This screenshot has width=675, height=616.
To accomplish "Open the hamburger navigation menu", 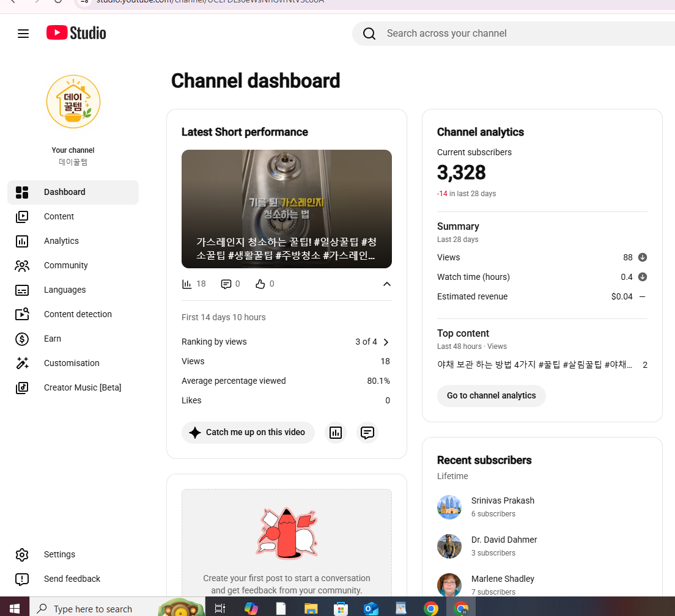I will click(23, 34).
